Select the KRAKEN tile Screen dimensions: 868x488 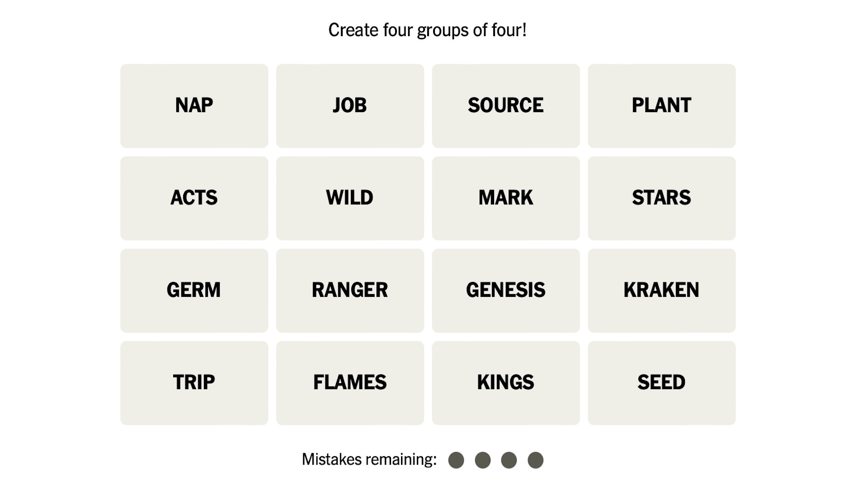(661, 290)
